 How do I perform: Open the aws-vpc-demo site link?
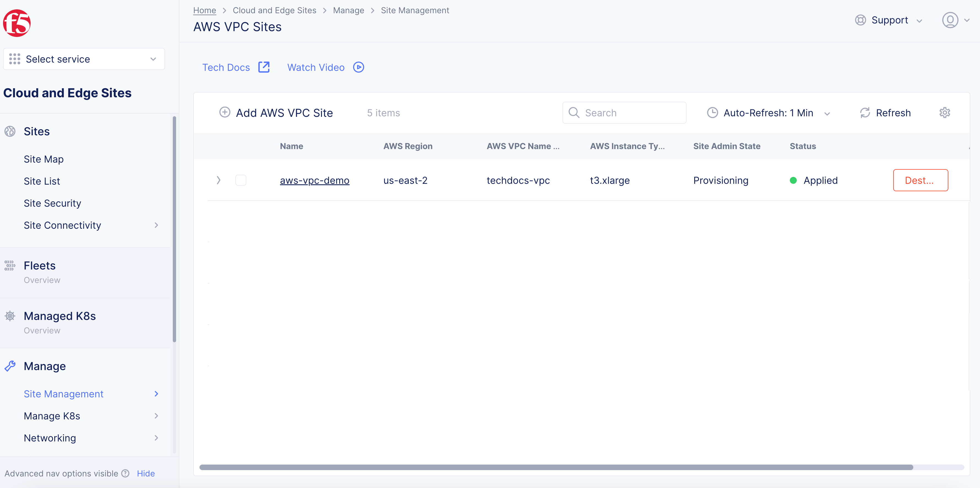[x=315, y=180]
